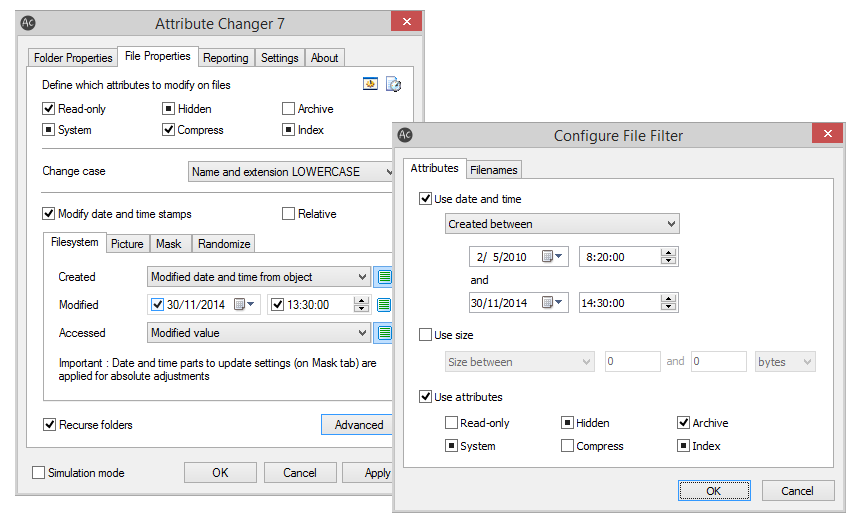
Task: Toggle System checkbox in File Properties
Action: click(x=48, y=130)
